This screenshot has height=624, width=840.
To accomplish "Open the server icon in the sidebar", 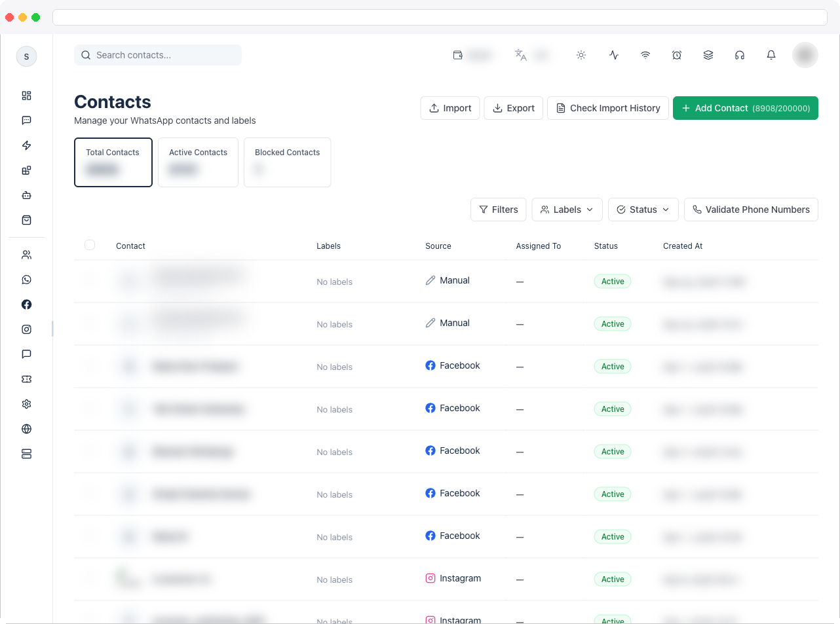I will (26, 454).
